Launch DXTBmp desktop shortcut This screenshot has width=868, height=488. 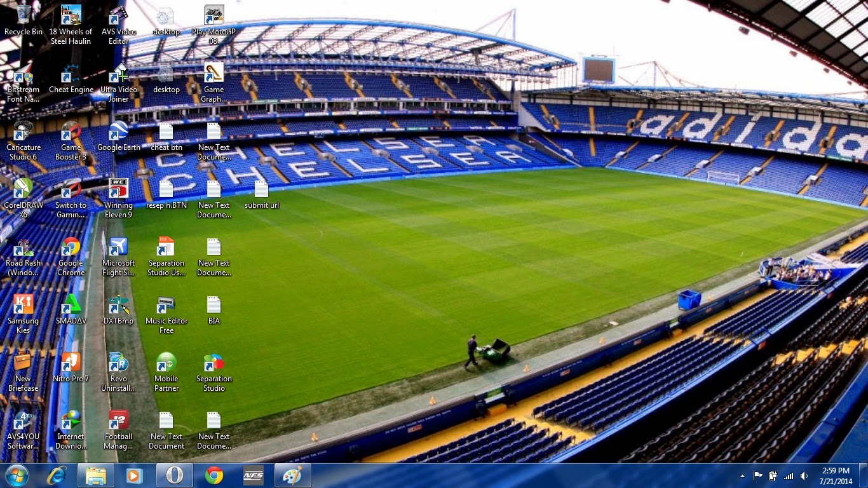(119, 309)
